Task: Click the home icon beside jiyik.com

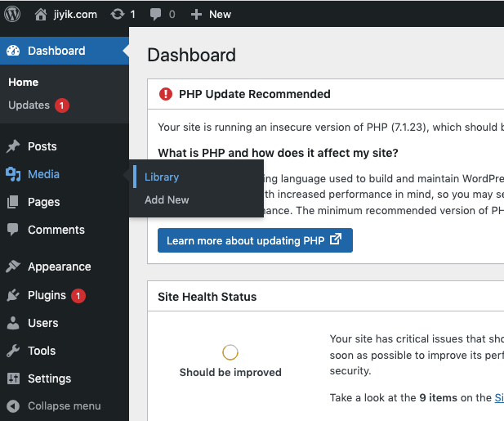Action: pyautogui.click(x=41, y=15)
